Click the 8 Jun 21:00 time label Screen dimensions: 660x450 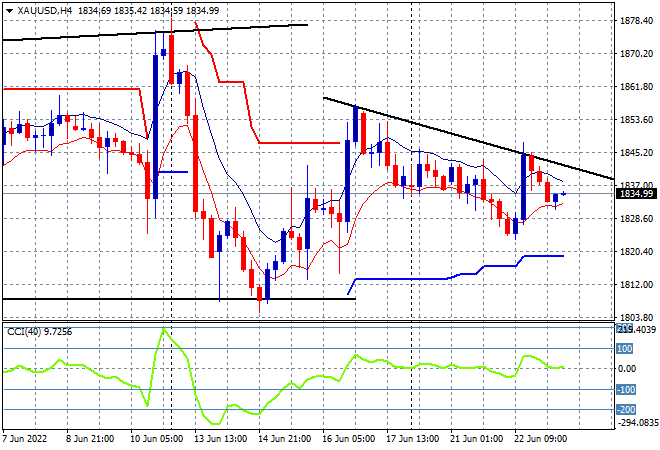click(90, 439)
